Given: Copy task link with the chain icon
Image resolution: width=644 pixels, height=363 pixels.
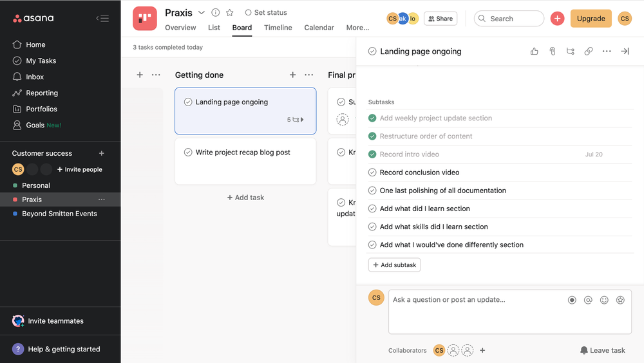Looking at the screenshot, I should (589, 51).
